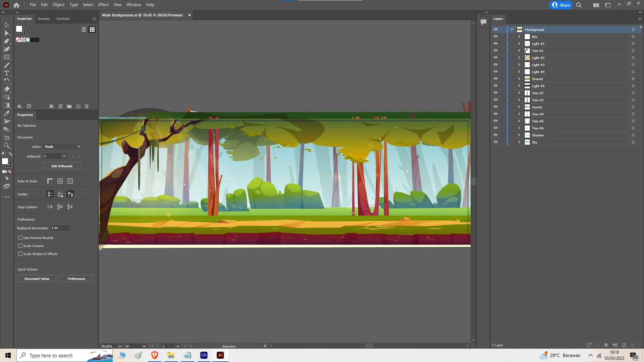Toggle visibility of Tree #1 layer
The image size is (644, 362).
pos(495,51)
